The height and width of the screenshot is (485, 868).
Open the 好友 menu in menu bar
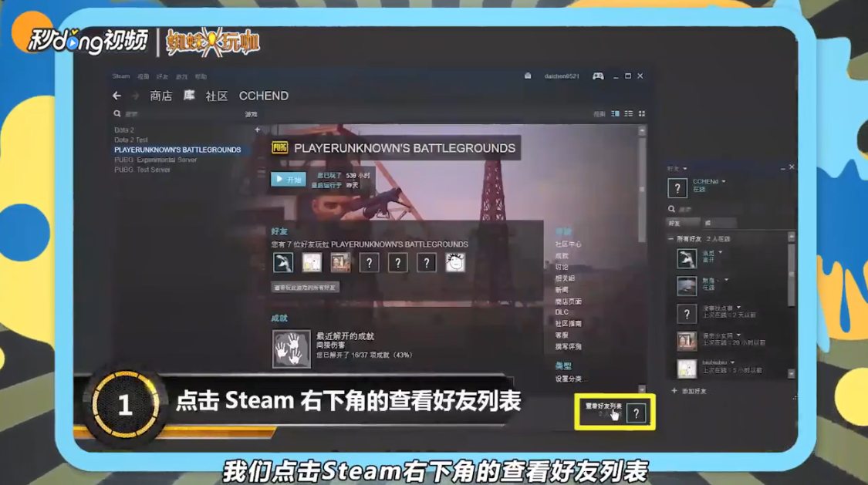point(162,76)
